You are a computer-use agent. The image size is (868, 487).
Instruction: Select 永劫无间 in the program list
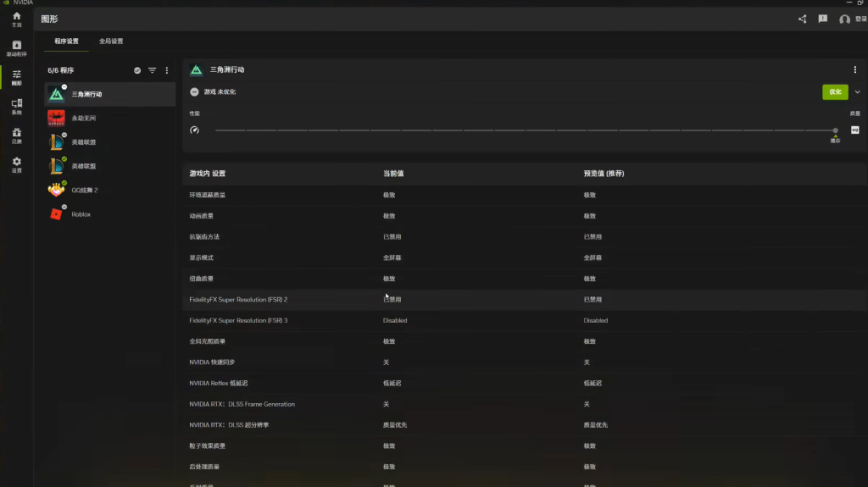(109, 118)
